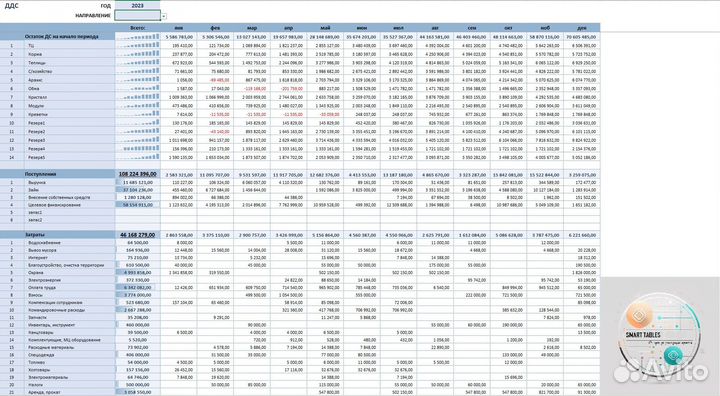Select the Выручка row label
The height and width of the screenshot is (396, 720).
coord(37,182)
